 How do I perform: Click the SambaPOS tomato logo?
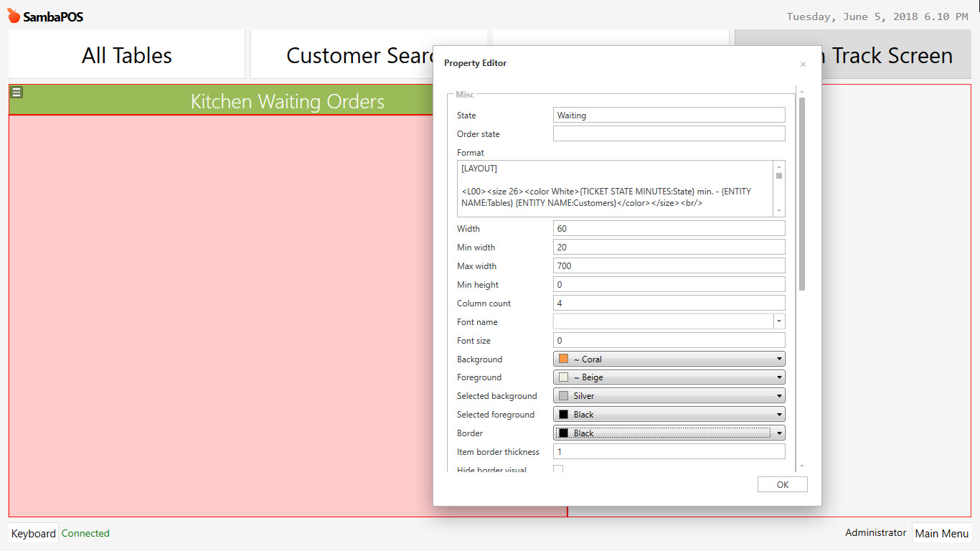[x=13, y=15]
